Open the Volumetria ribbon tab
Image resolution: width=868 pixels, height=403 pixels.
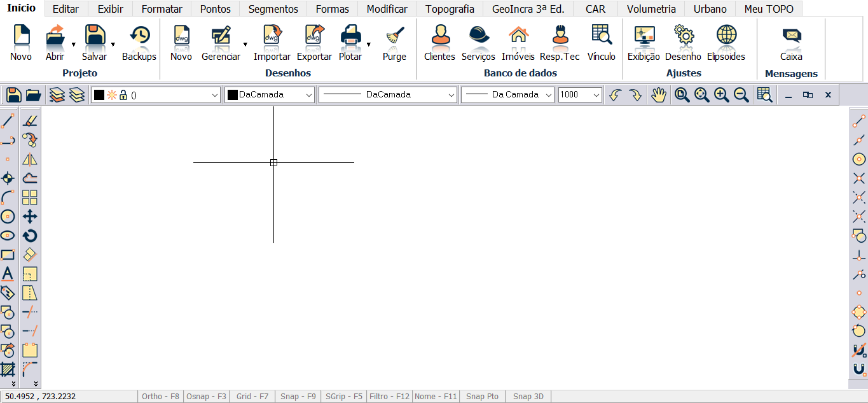pyautogui.click(x=651, y=9)
